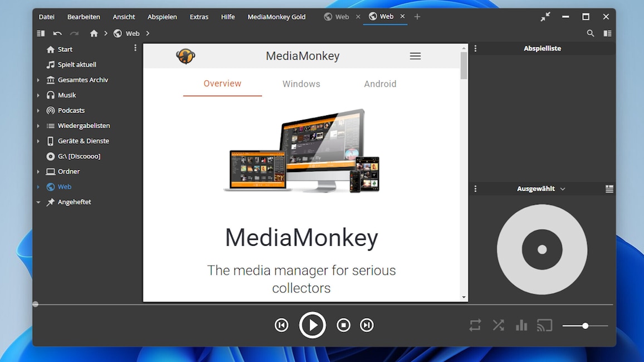Click the Abspielliste panel header
Viewport: 644px width, 362px height.
pos(542,48)
